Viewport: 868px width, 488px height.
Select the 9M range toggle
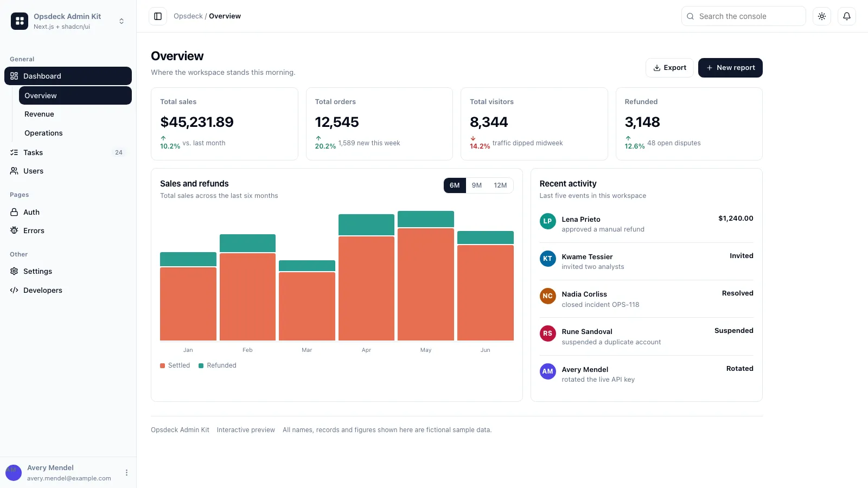coord(477,185)
